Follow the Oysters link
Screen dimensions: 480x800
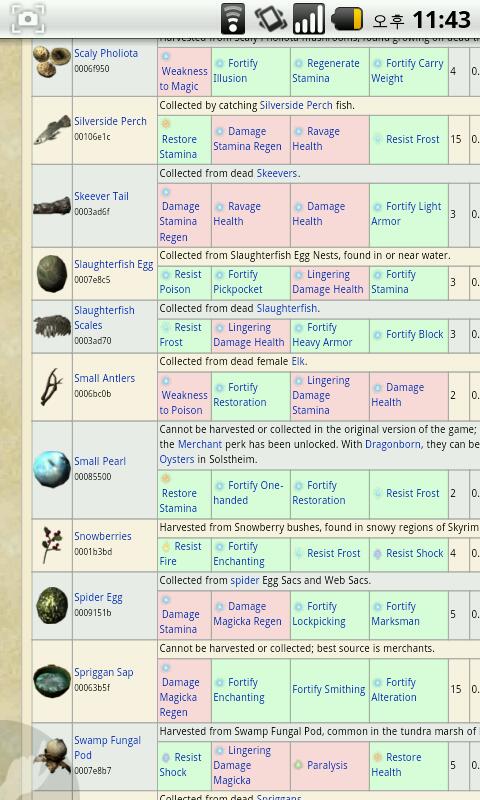(x=176, y=459)
